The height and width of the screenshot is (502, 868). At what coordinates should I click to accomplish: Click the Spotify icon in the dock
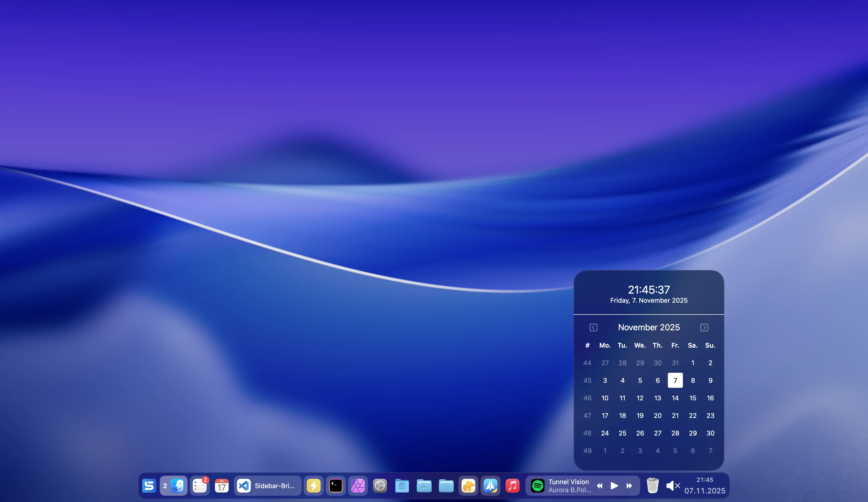537,486
